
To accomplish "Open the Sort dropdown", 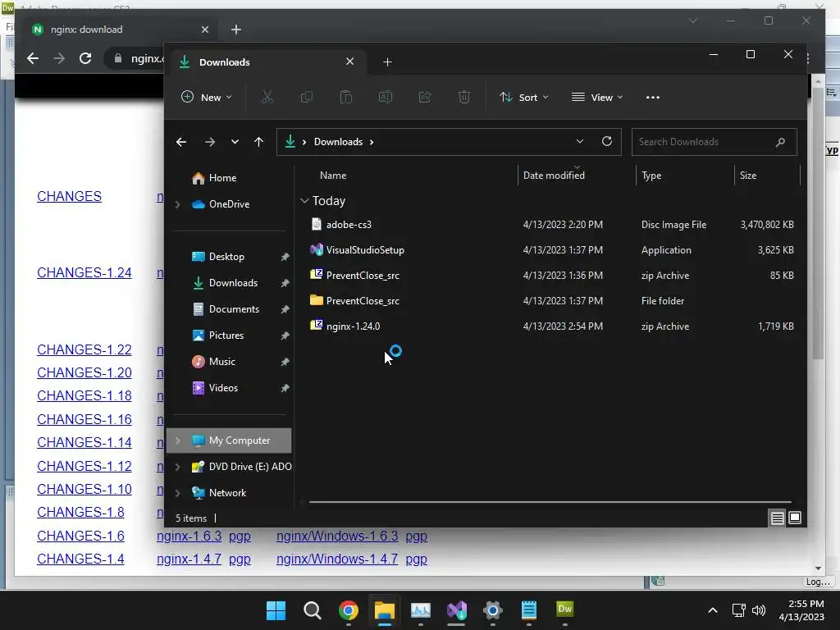I will click(x=523, y=97).
